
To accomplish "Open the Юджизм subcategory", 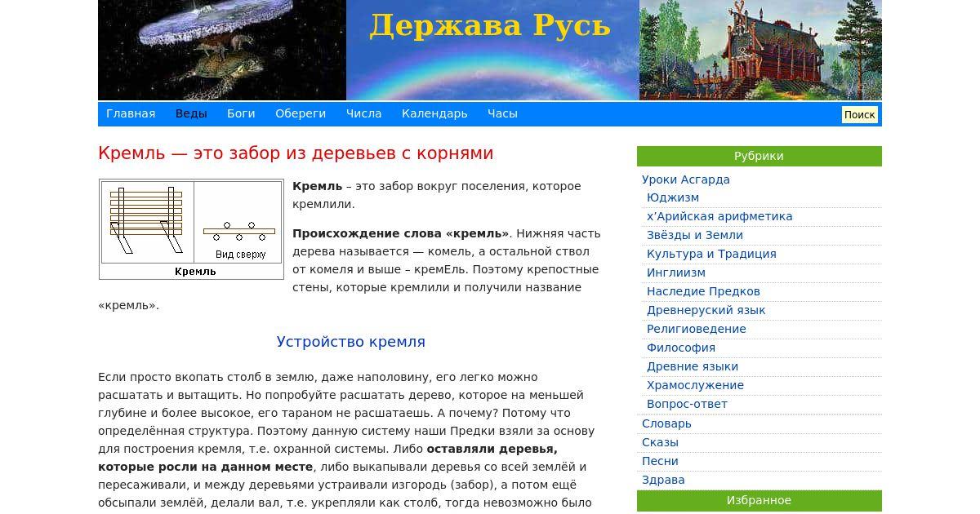I will 673,197.
